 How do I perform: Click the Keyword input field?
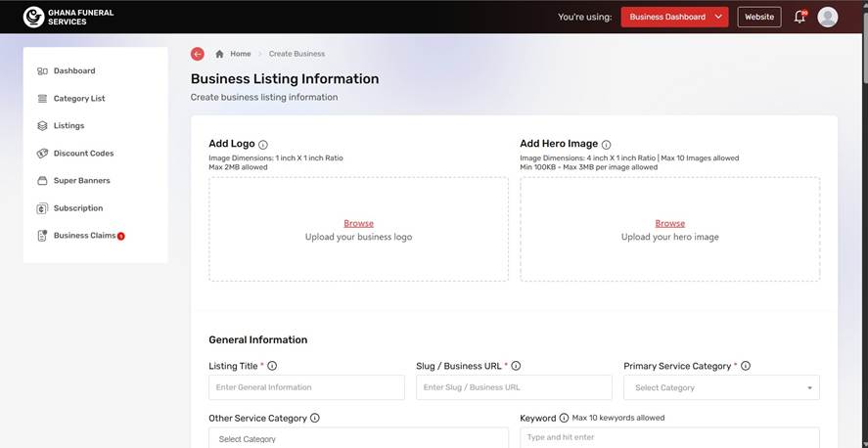click(x=669, y=437)
